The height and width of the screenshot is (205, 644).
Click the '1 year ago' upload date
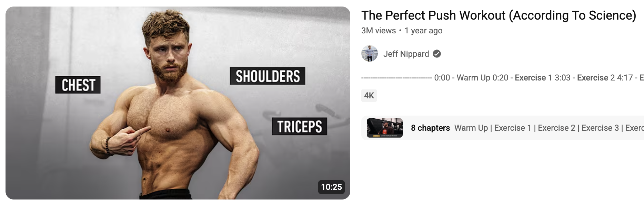tap(423, 31)
